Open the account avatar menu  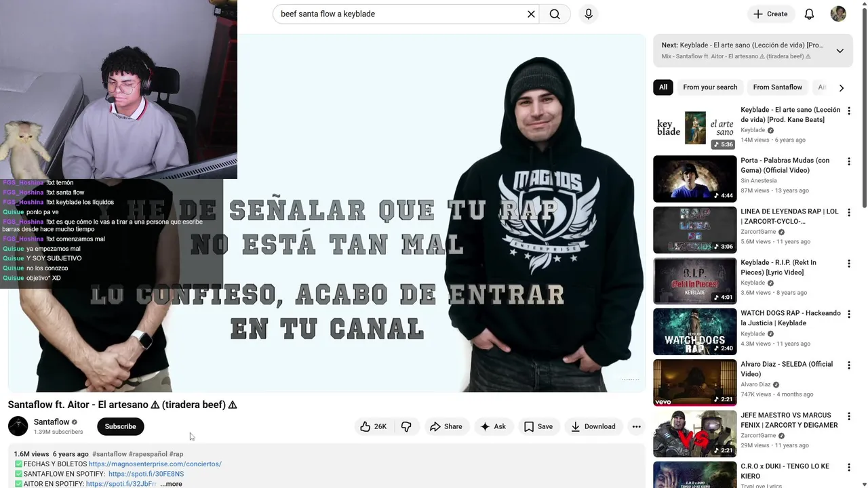838,14
